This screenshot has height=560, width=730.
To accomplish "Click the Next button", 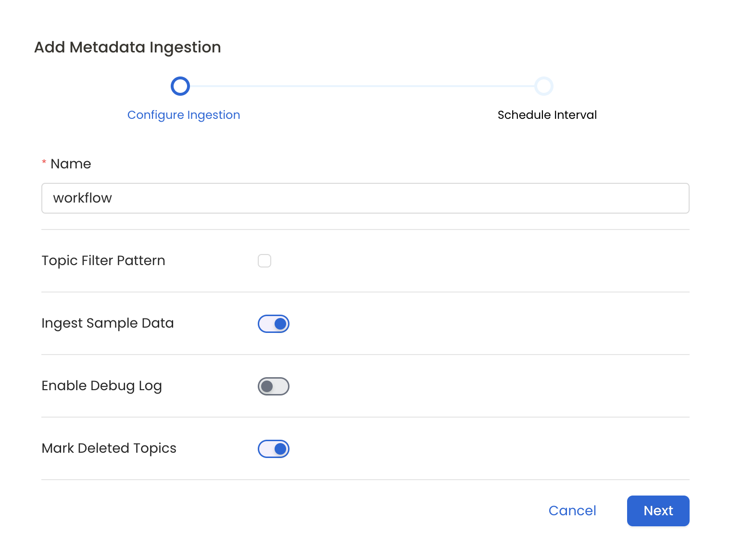I will [658, 510].
